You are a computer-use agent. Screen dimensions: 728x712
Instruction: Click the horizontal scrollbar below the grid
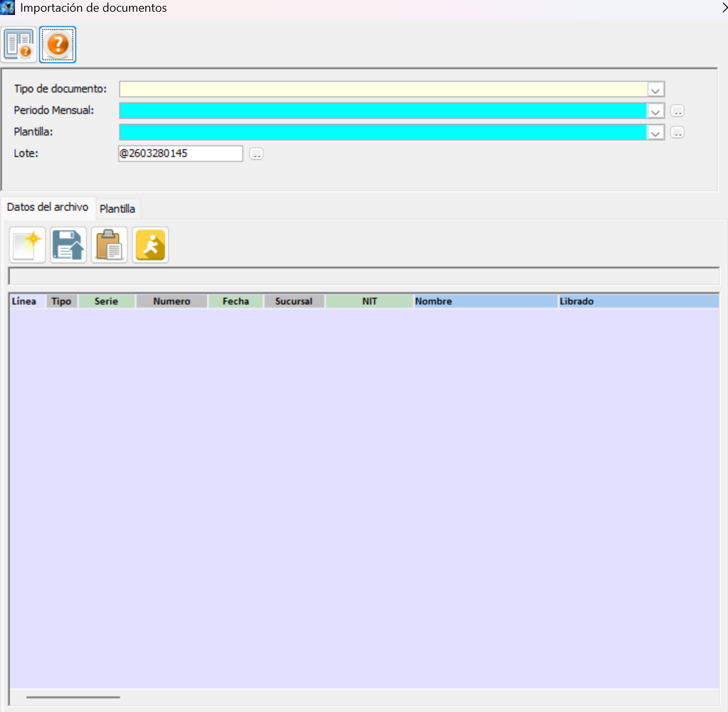[73, 697]
